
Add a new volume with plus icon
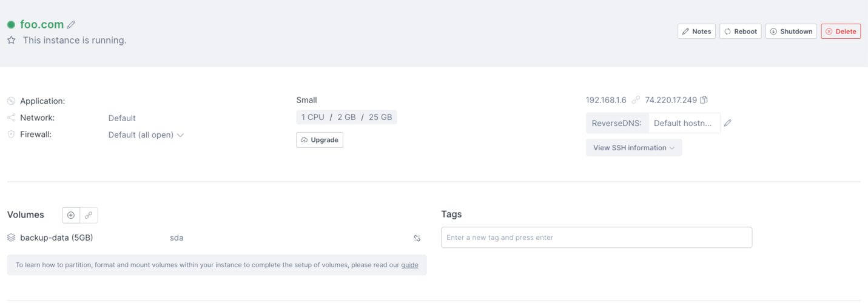(71, 215)
